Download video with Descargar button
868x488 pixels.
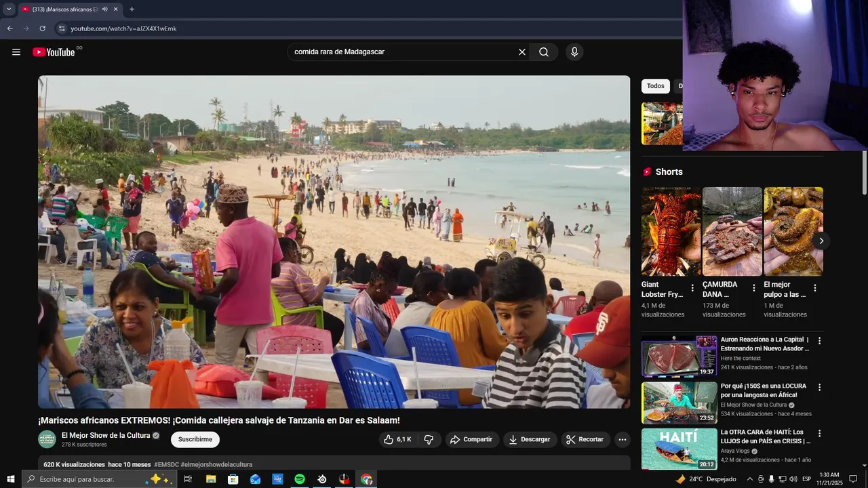click(530, 439)
